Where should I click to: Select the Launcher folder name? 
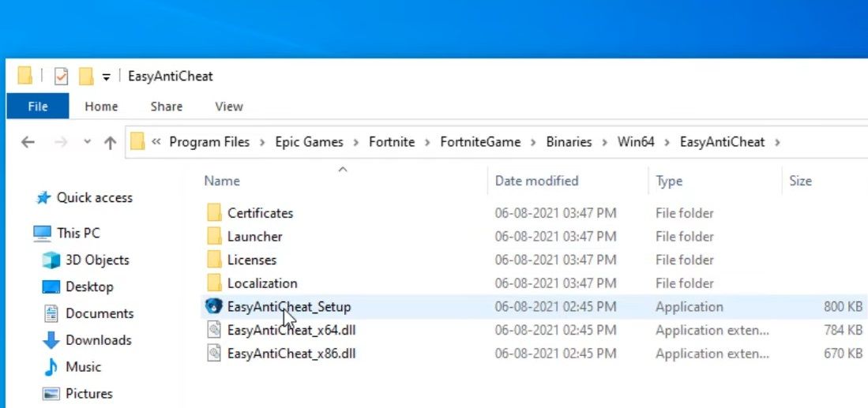(x=254, y=237)
